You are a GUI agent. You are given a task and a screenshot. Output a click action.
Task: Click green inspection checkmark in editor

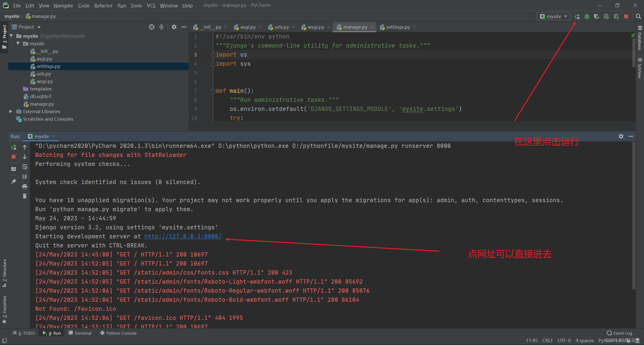[633, 36]
